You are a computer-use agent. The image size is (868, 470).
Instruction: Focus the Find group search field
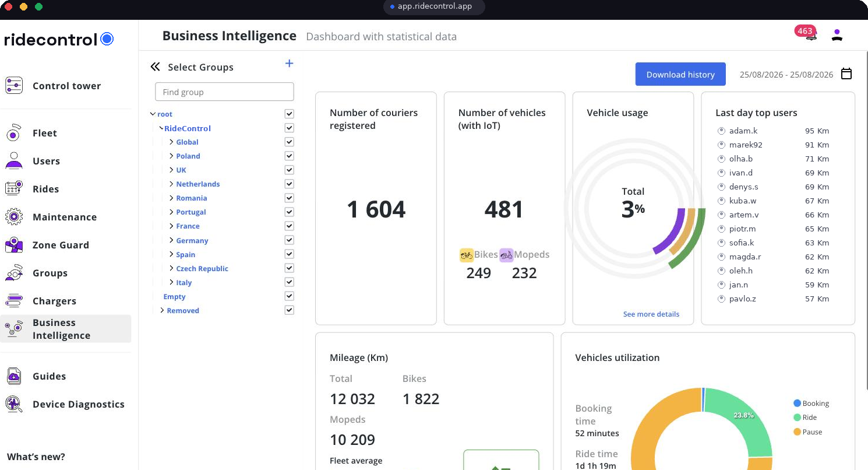(224, 92)
